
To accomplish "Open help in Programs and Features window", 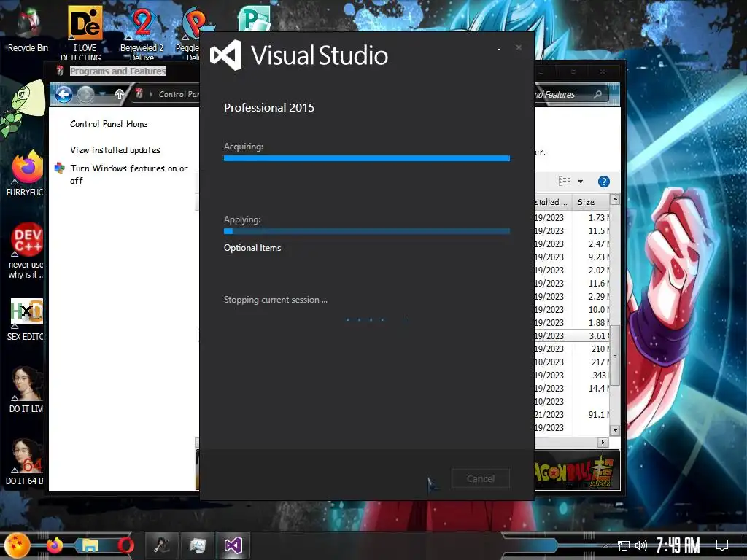I will pos(603,182).
